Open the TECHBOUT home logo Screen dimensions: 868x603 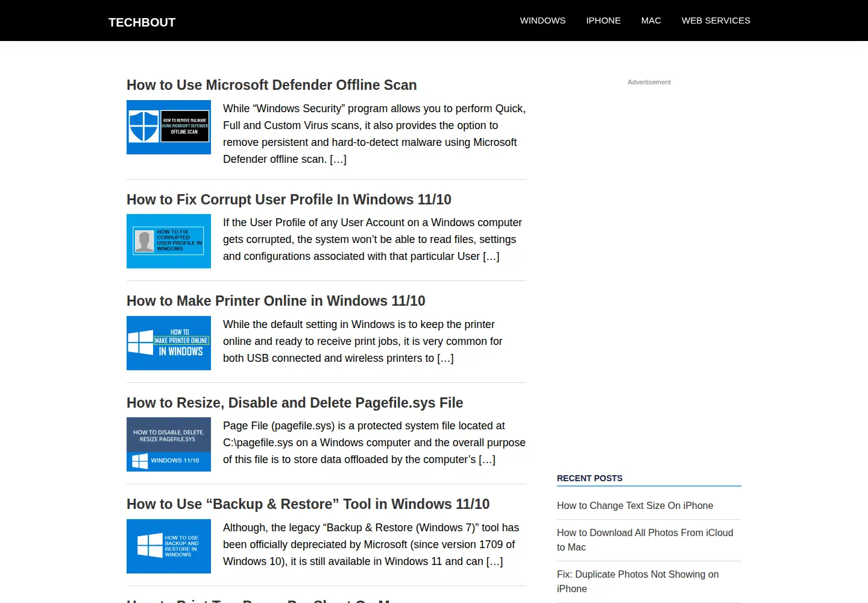(142, 22)
